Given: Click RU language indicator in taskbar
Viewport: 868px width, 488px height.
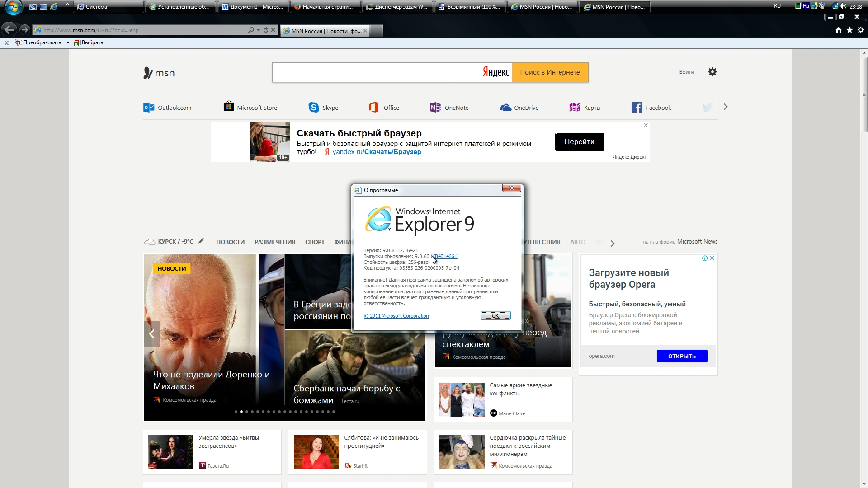Looking at the screenshot, I should [x=778, y=6].
